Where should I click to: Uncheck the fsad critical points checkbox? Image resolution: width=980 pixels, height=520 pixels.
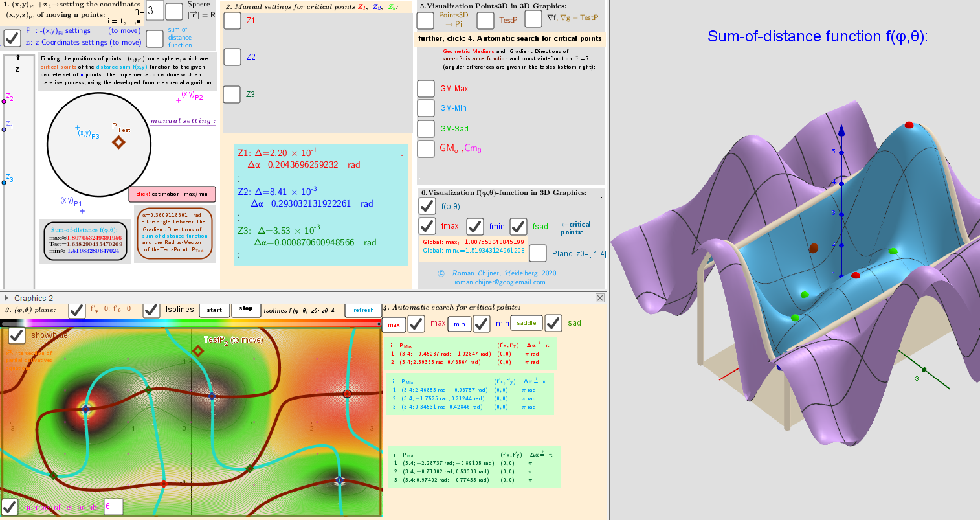point(518,226)
